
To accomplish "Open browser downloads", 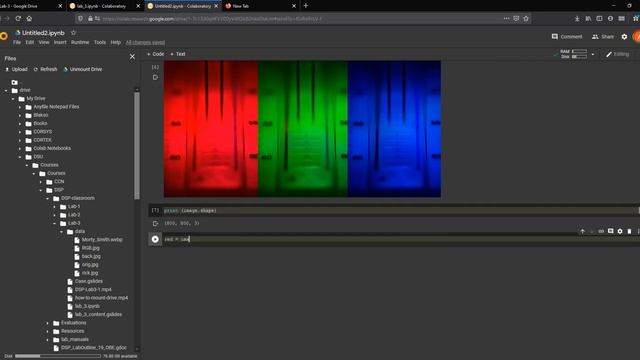I will [x=577, y=18].
